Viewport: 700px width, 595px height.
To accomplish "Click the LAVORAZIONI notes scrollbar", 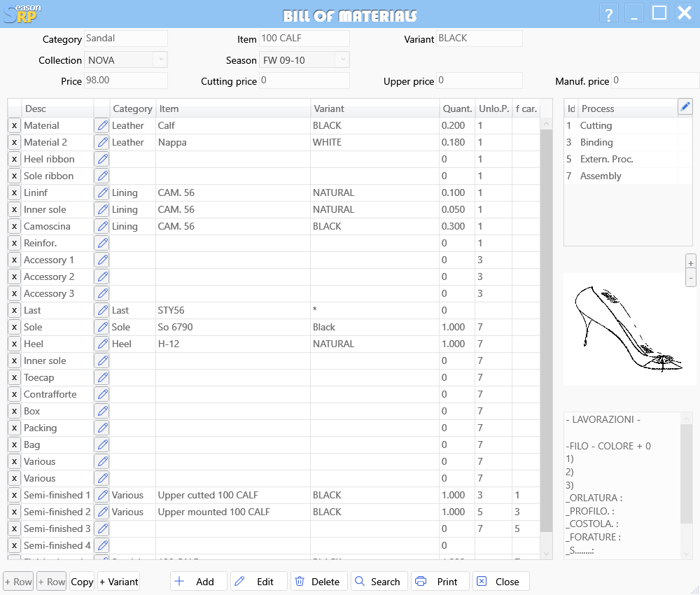I will [x=686, y=474].
